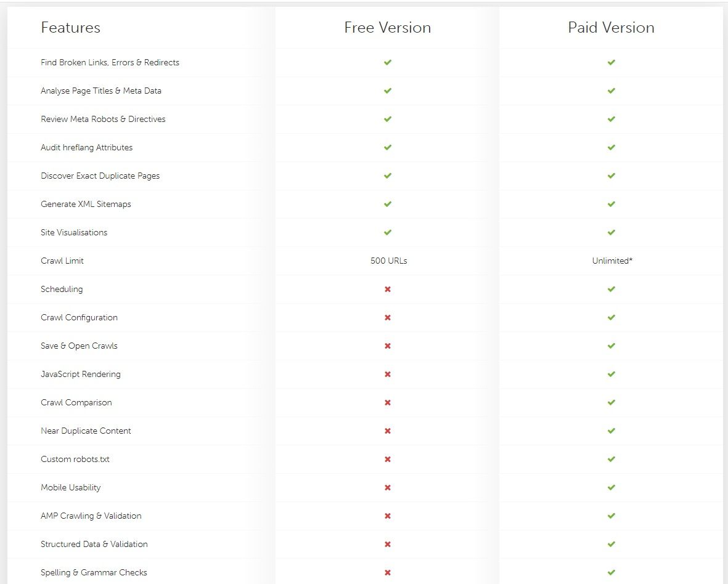Click the AMP Crawling & Validation feature label

click(x=91, y=516)
